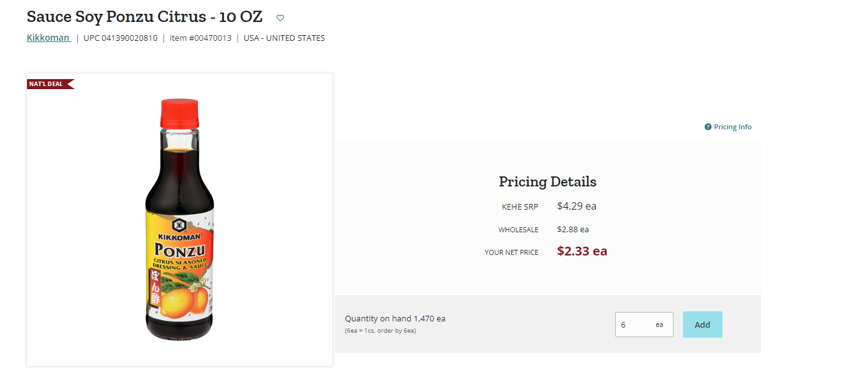Focus the quantity input field showing 6

[644, 325]
